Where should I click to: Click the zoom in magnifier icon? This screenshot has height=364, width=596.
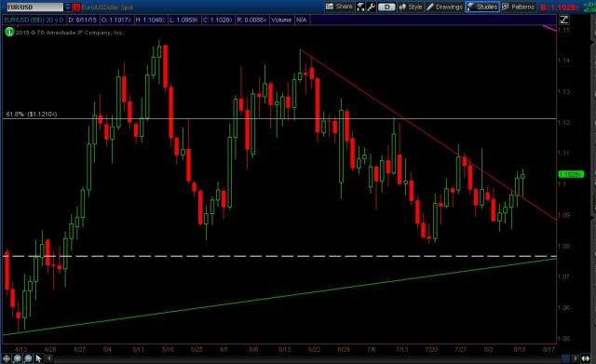18,358
